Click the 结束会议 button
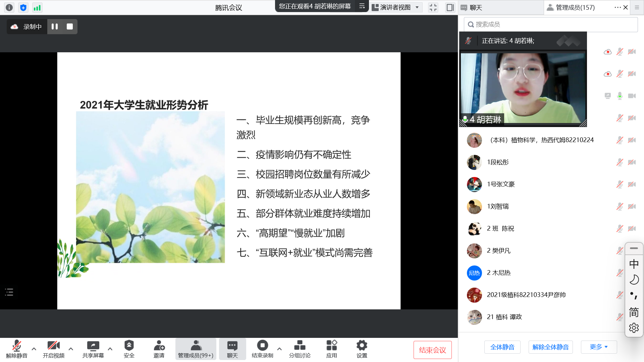This screenshot has width=644, height=362. coord(432,350)
